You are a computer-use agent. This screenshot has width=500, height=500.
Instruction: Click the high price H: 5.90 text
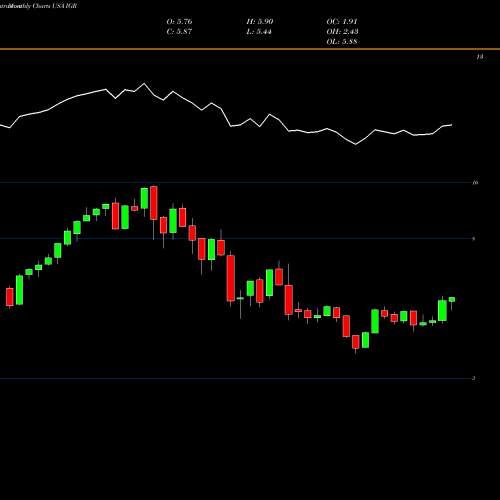[x=260, y=22]
